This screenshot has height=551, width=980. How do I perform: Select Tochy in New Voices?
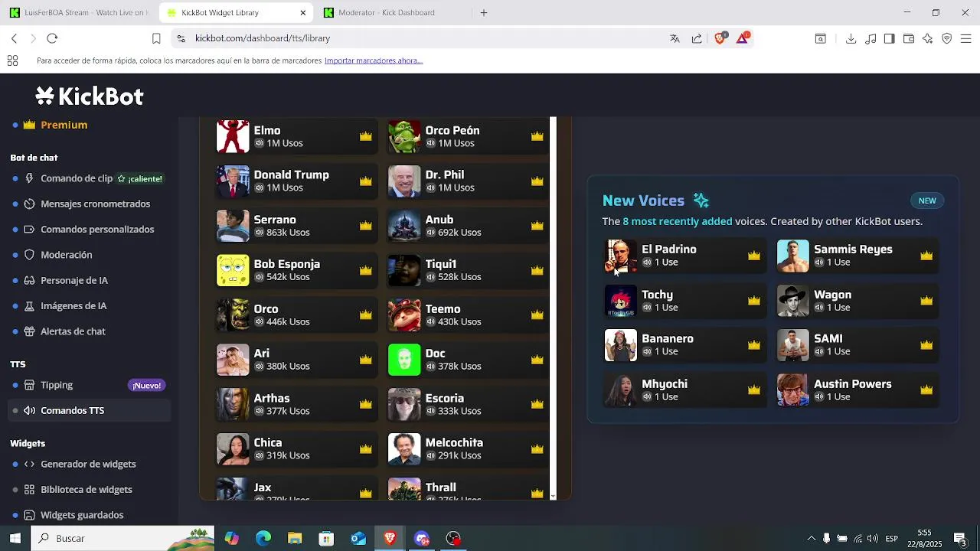pos(684,301)
